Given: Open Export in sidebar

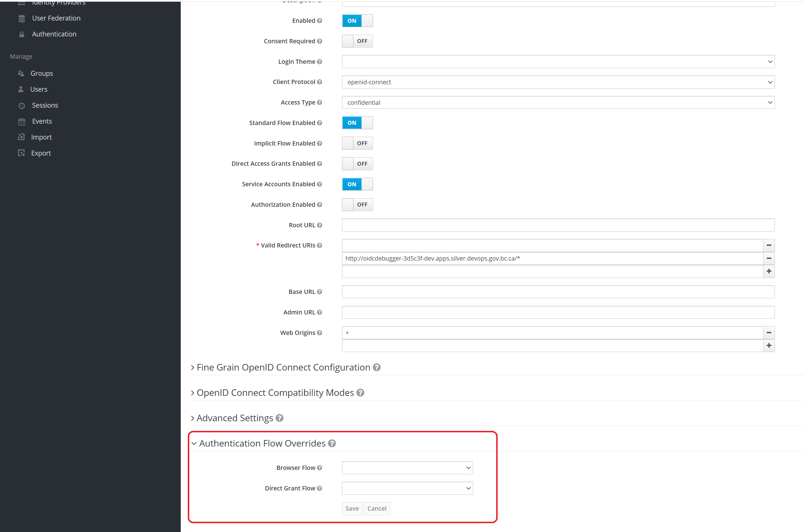Looking at the screenshot, I should [41, 153].
